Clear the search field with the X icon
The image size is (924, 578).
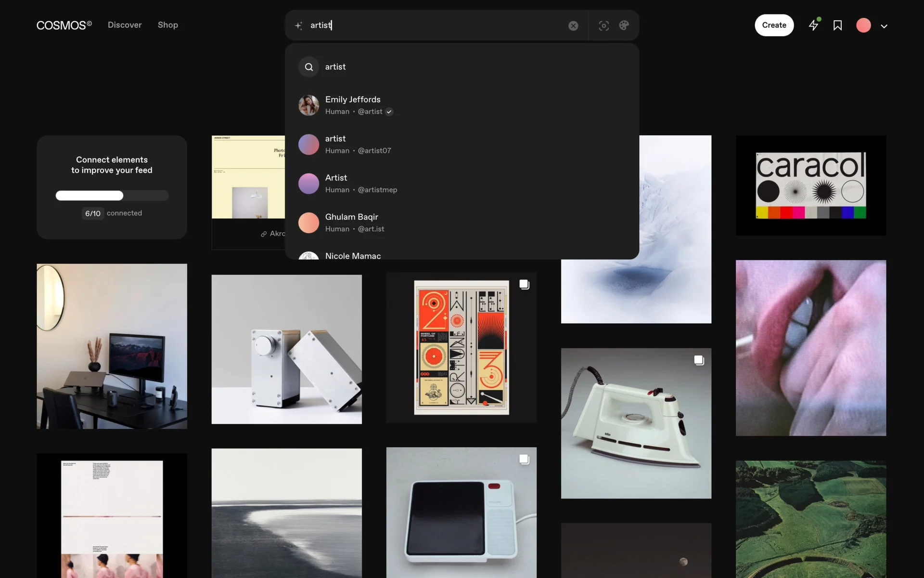click(573, 26)
